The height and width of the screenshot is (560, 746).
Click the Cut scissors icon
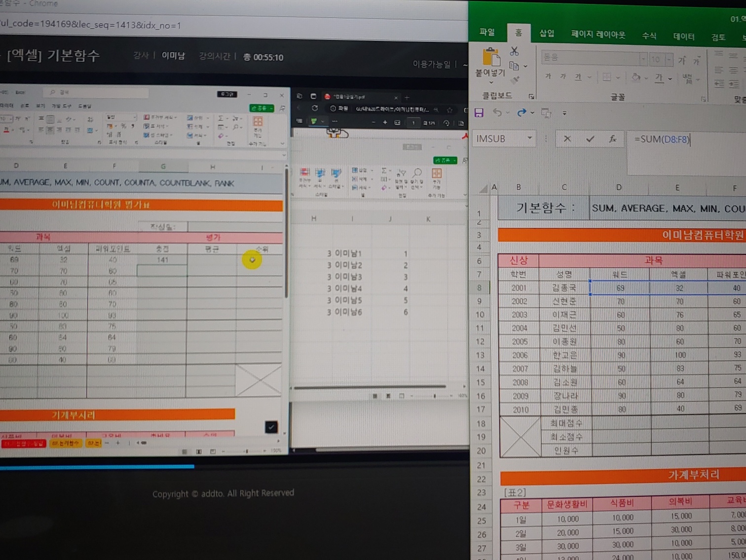tap(514, 51)
